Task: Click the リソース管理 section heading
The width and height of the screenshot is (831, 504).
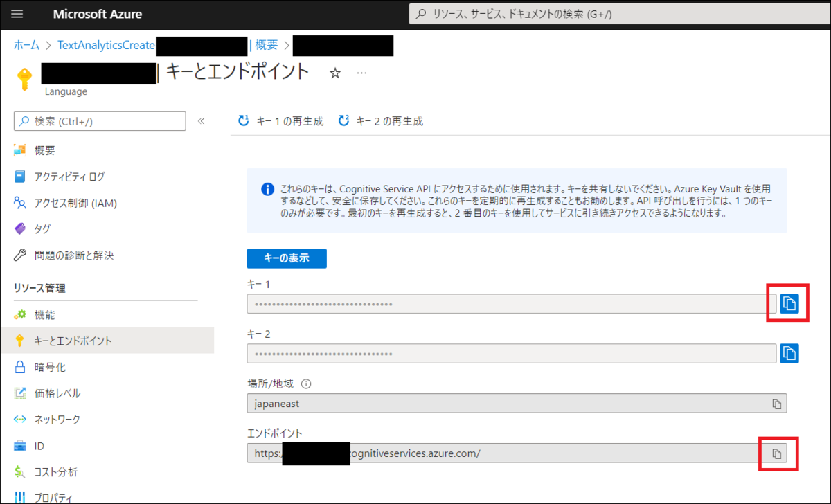Action: point(40,288)
